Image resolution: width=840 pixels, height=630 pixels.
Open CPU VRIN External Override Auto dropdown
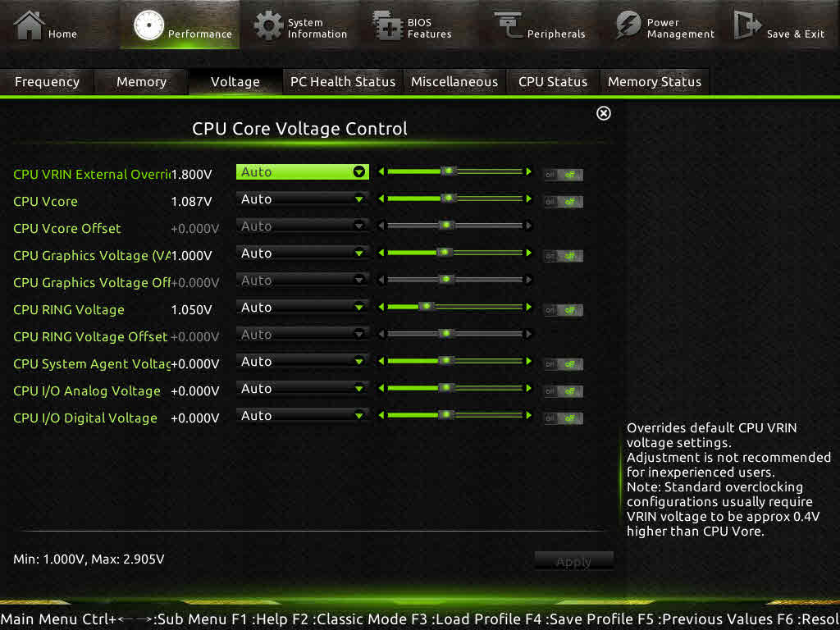[x=302, y=171]
